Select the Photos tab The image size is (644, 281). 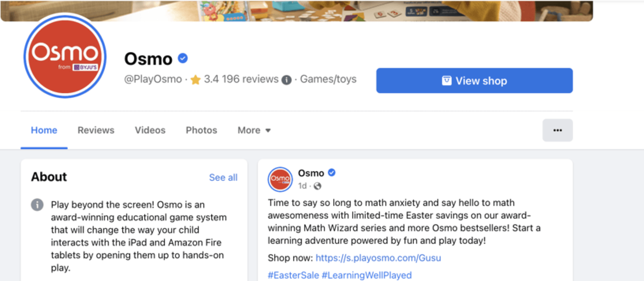(x=201, y=130)
